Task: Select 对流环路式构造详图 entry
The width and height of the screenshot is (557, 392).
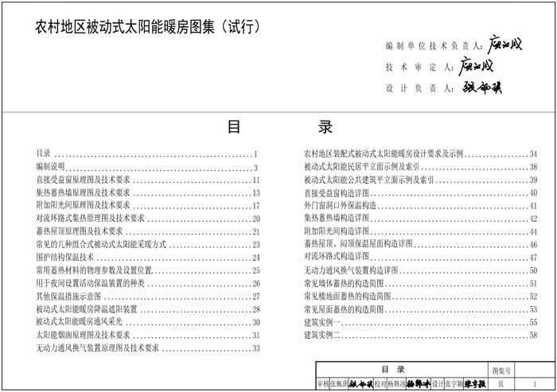Action: coord(421,257)
